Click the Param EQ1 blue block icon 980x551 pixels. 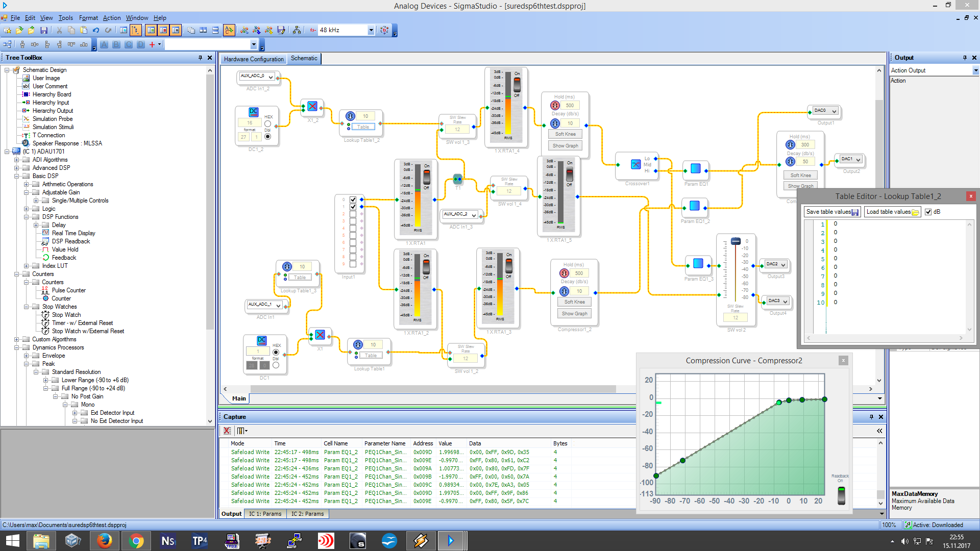coord(695,169)
